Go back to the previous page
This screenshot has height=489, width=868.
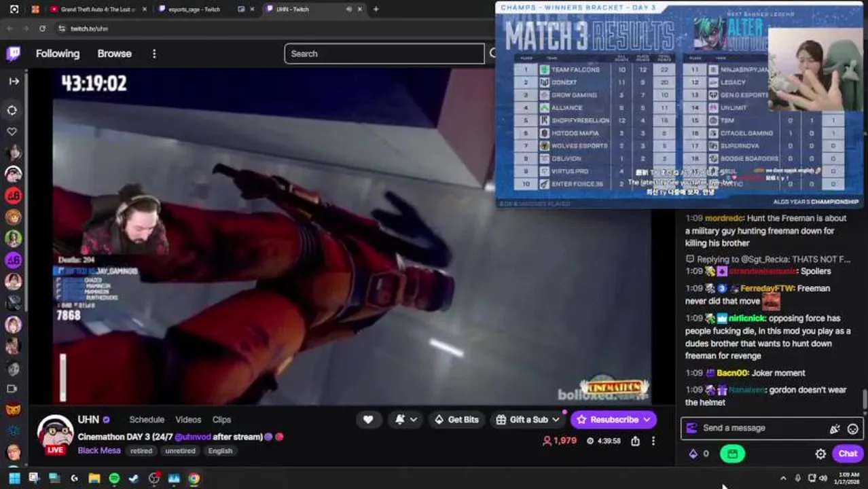pos(10,29)
